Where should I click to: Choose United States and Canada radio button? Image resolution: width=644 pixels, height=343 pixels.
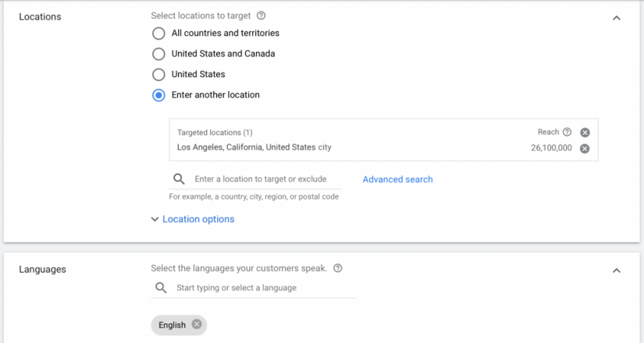pyautogui.click(x=158, y=54)
